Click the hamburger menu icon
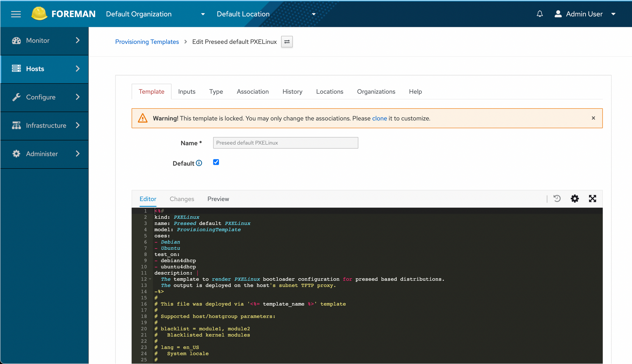The image size is (632, 364). point(16,14)
